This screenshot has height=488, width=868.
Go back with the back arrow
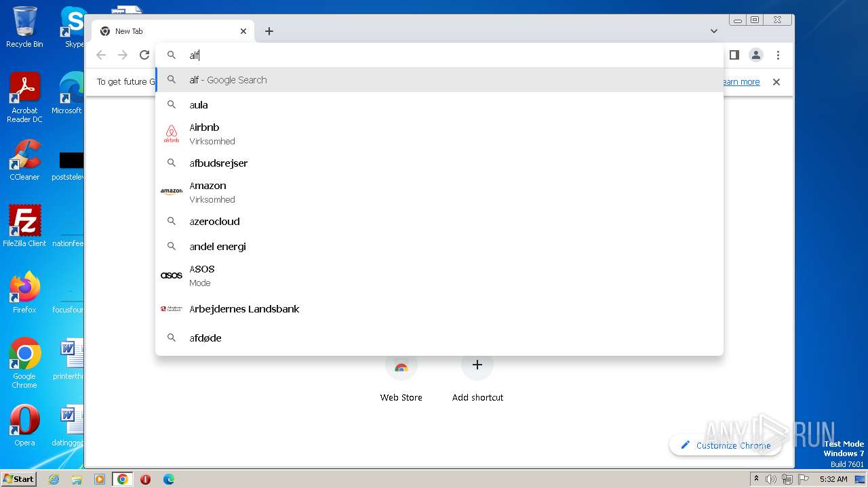[101, 55]
